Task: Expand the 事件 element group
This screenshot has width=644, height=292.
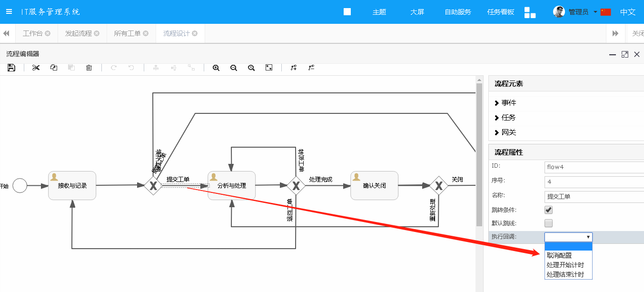Action: [505, 103]
